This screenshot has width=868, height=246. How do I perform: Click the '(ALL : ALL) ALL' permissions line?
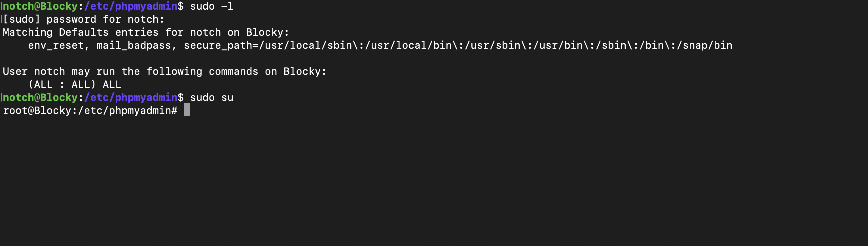coord(75,84)
